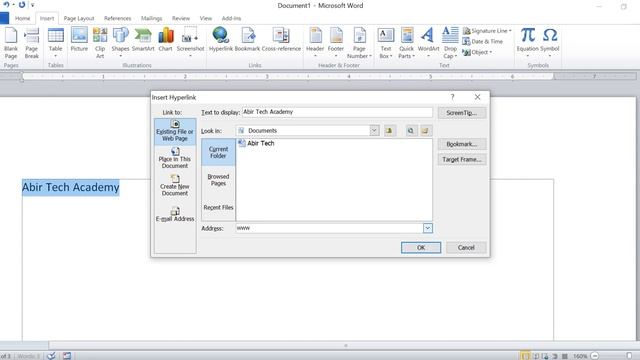Click the 160% zoom level
The width and height of the screenshot is (640, 360).
[580, 356]
